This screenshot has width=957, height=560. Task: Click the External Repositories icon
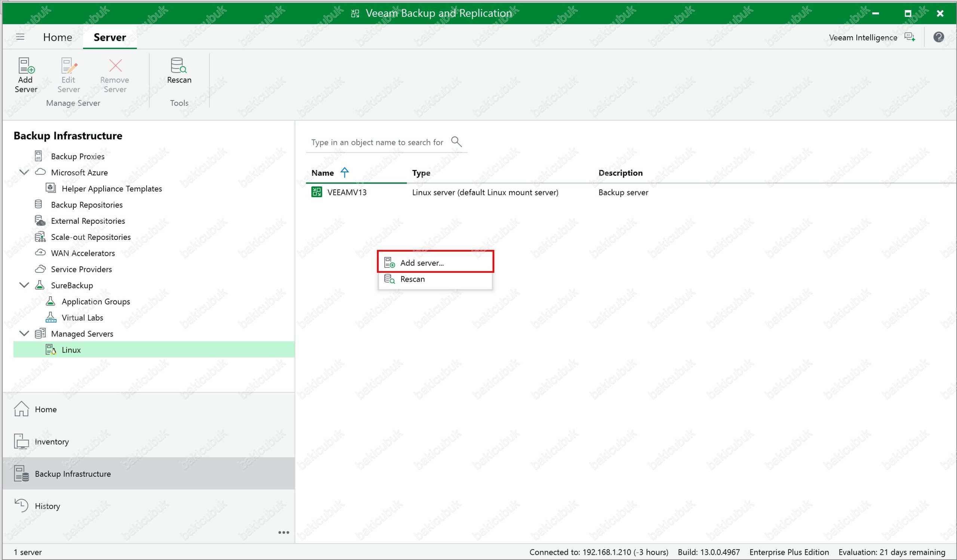click(40, 220)
